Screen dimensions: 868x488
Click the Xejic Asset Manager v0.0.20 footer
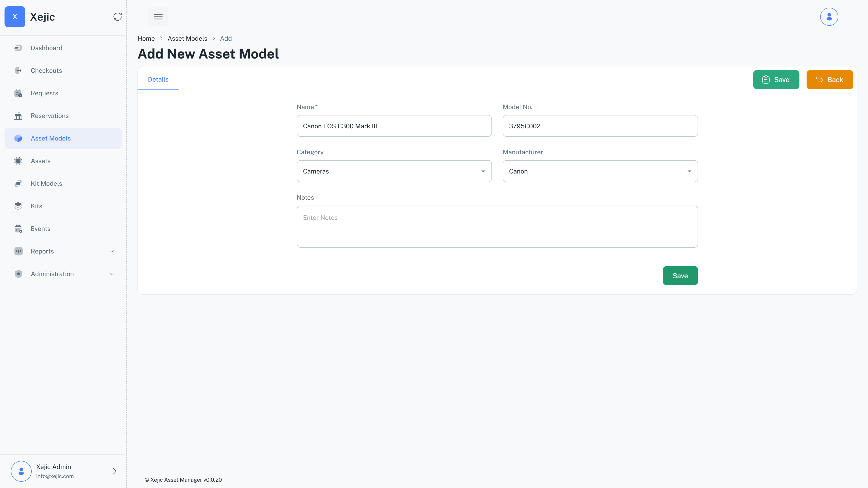point(183,480)
